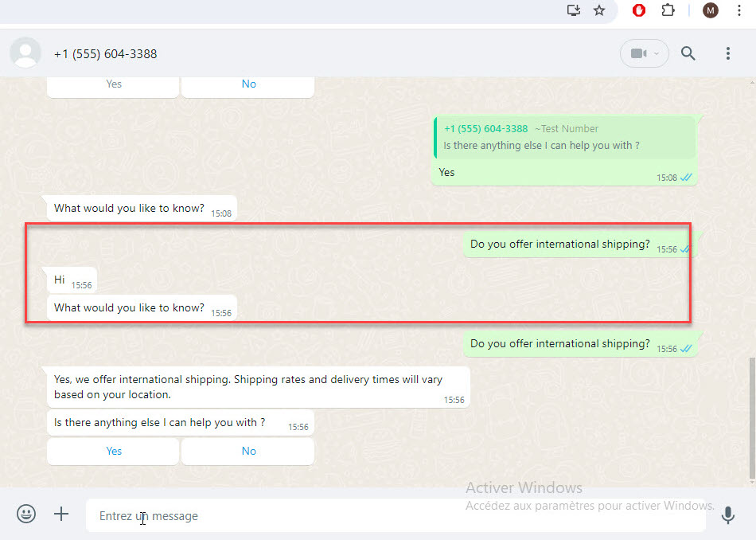The width and height of the screenshot is (756, 540).
Task: Open the quoted message 'Is there anything else'
Action: coord(565,138)
